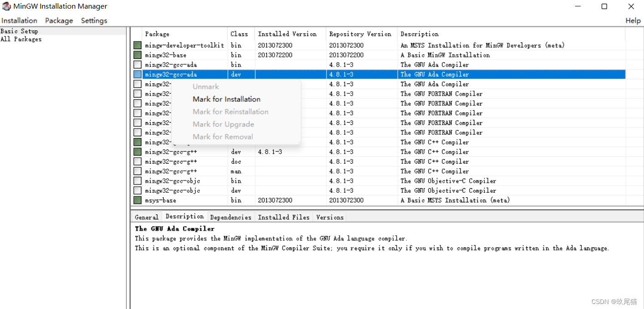The height and width of the screenshot is (309, 644).
Task: Click 'An MSYS Installation for MinGW Developers' description
Action: tap(483, 45)
